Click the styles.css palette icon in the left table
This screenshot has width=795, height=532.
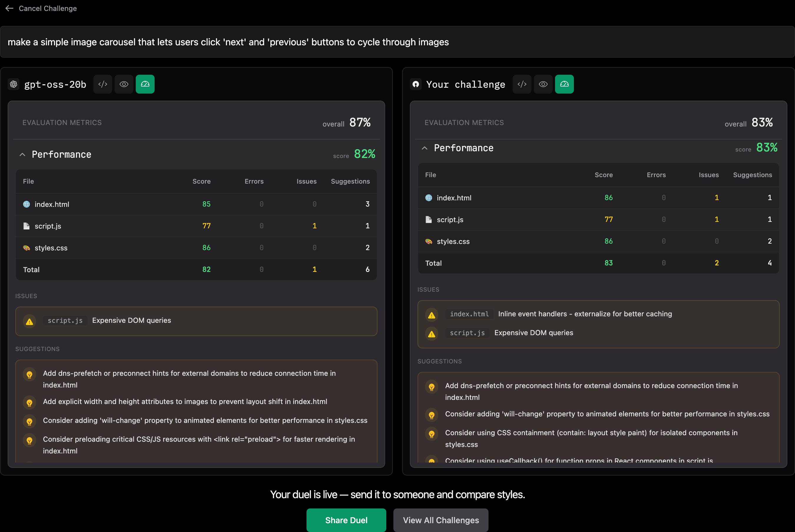[x=26, y=248]
